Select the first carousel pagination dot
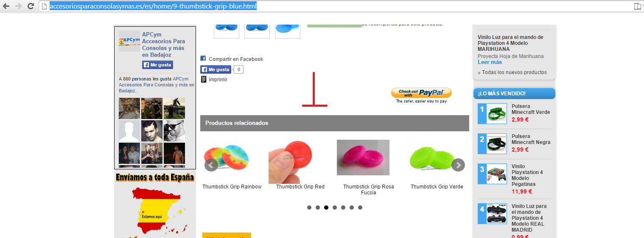The width and height of the screenshot is (644, 238). pos(309,208)
